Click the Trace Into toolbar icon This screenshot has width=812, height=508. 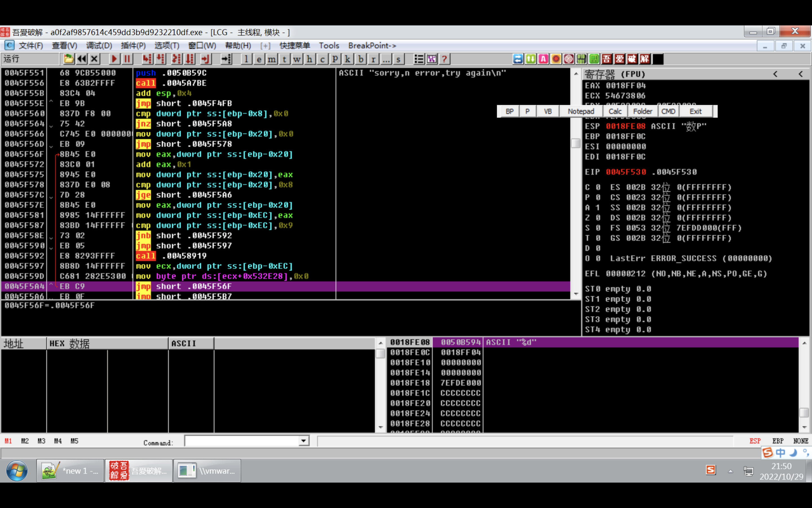tap(176, 59)
